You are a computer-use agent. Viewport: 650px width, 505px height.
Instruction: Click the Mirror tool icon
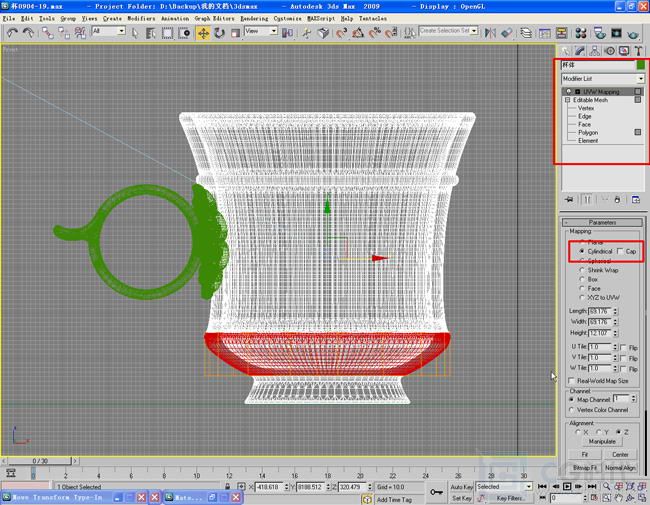tap(490, 33)
